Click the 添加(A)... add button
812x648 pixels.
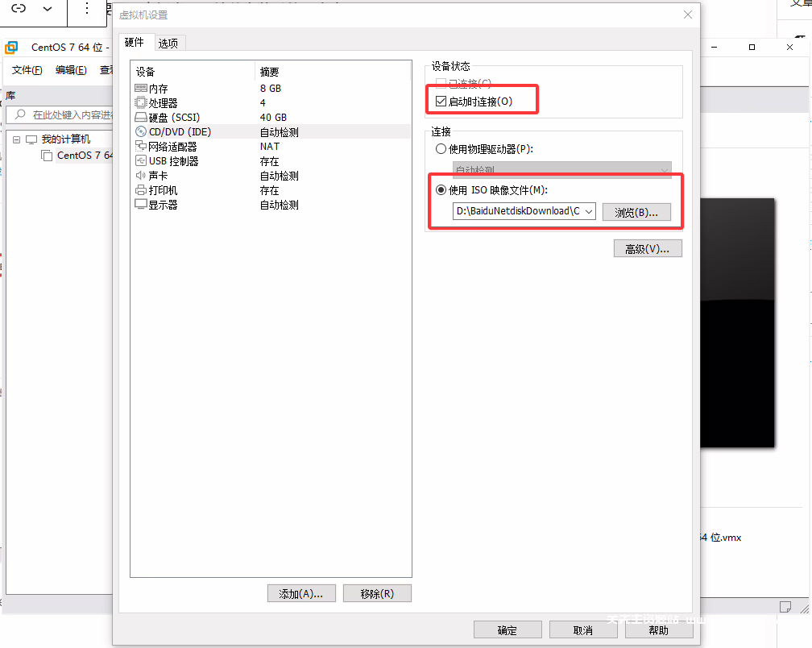301,594
